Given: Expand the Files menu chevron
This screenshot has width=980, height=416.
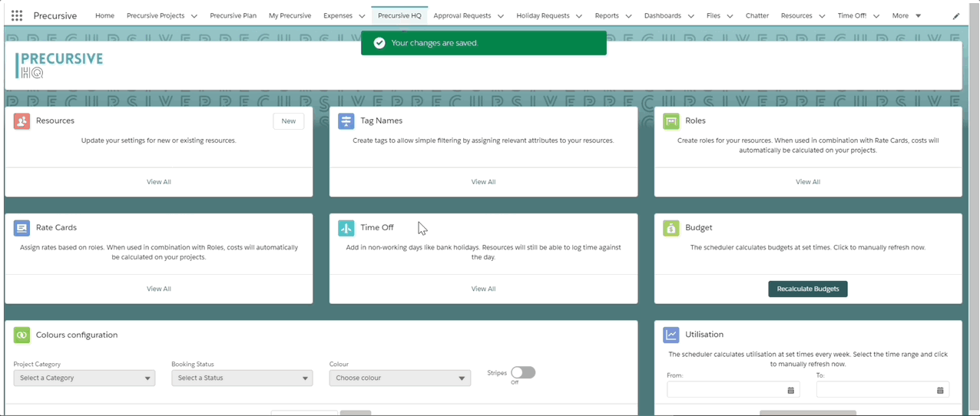Looking at the screenshot, I should 730,16.
